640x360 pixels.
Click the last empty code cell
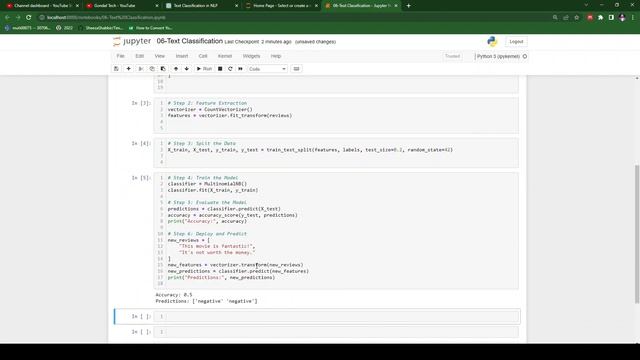pyautogui.click(x=336, y=332)
